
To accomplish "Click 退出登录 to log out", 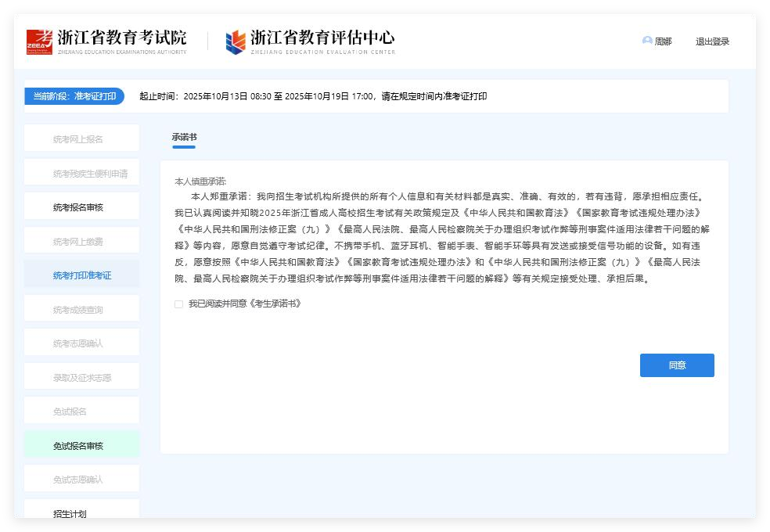I will pos(712,41).
